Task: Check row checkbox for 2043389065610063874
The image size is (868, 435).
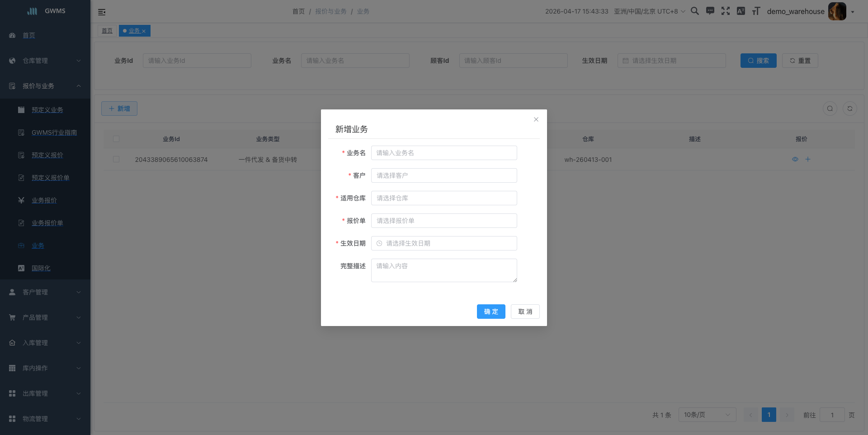Action: coord(116,159)
